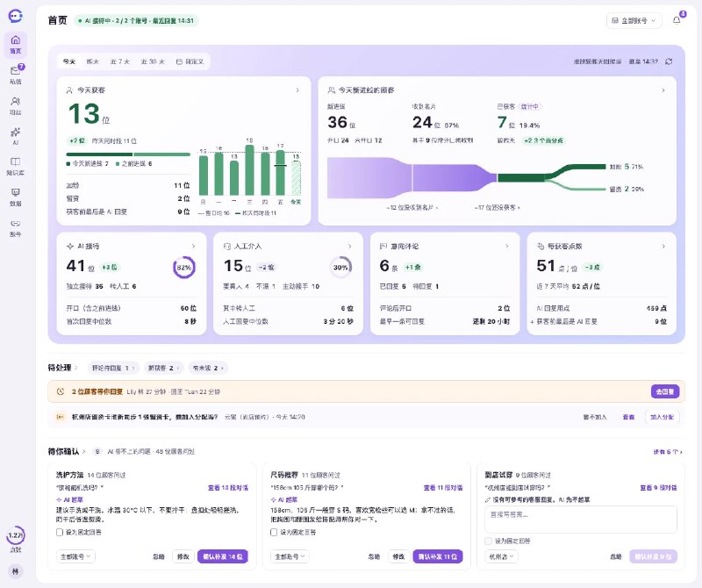This screenshot has height=588, width=702.
Task: Open the 全部账号 dropdown at top right
Action: coord(634,20)
